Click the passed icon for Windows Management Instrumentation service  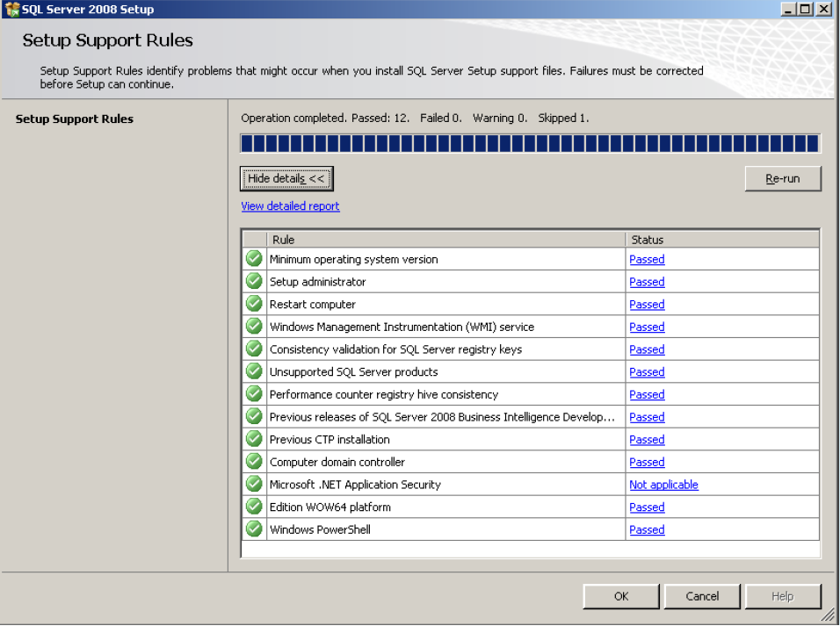pyautogui.click(x=254, y=327)
